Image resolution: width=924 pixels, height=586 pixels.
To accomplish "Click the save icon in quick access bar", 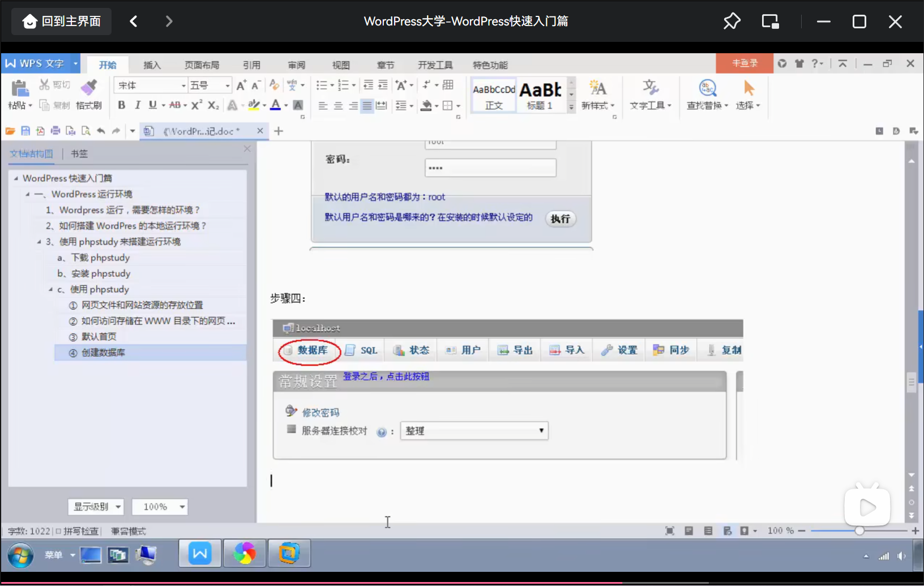I will (25, 131).
